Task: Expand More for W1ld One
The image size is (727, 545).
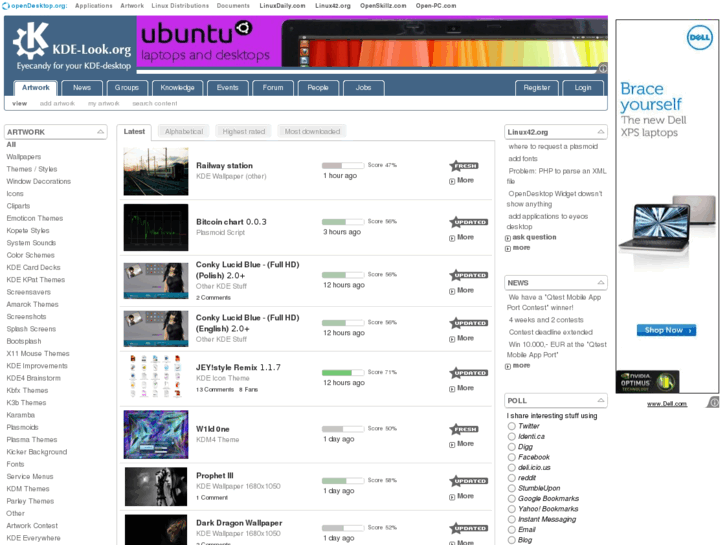Action: coord(461,444)
